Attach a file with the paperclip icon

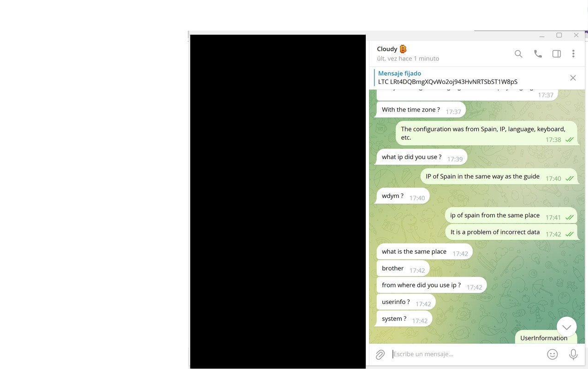pyautogui.click(x=380, y=354)
